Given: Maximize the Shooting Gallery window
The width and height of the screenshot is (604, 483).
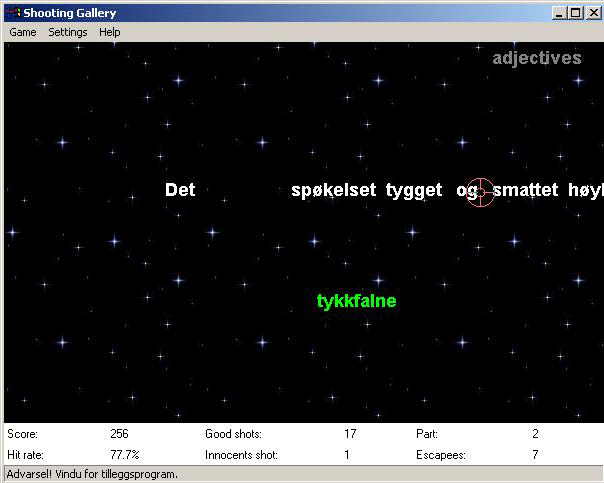Looking at the screenshot, I should click(574, 13).
